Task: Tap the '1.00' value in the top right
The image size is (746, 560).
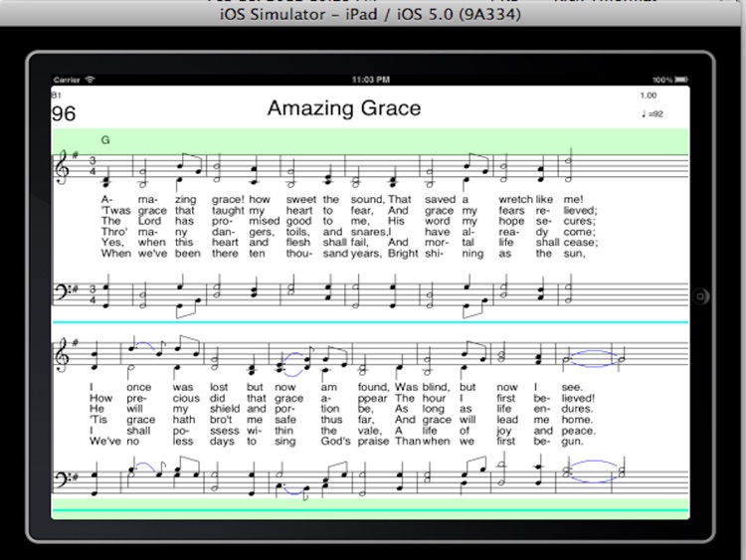Action: (x=648, y=95)
